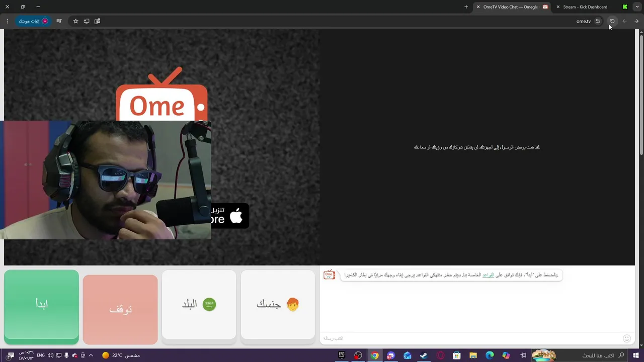This screenshot has width=644, height=362.
Task: Show hidden system tray icons
Action: click(x=91, y=355)
